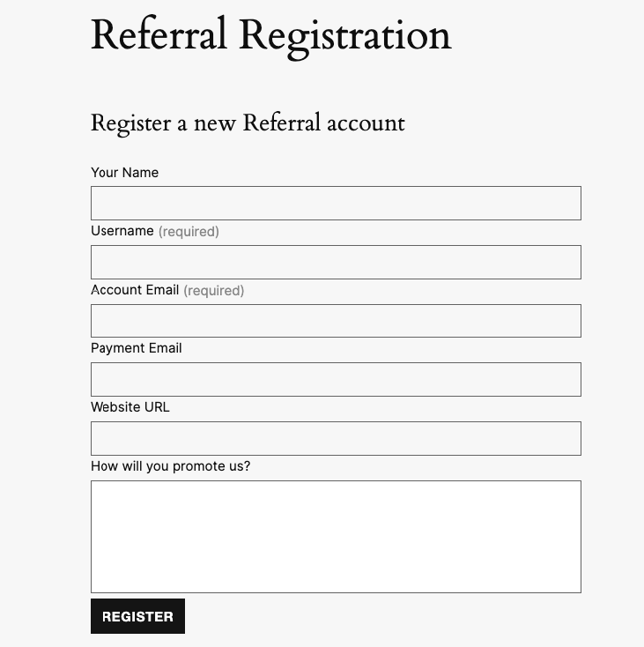Click the "Account Email" label text

(x=135, y=290)
